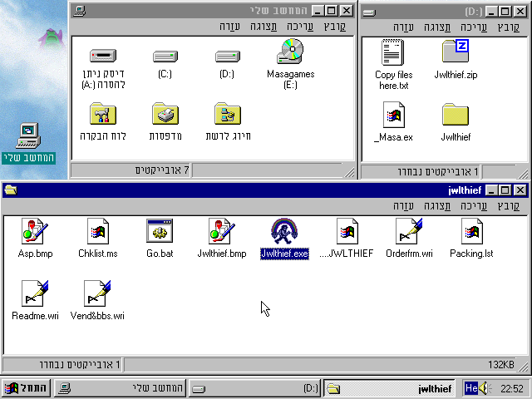Switch to the (D:) taskbar button

coord(254,388)
